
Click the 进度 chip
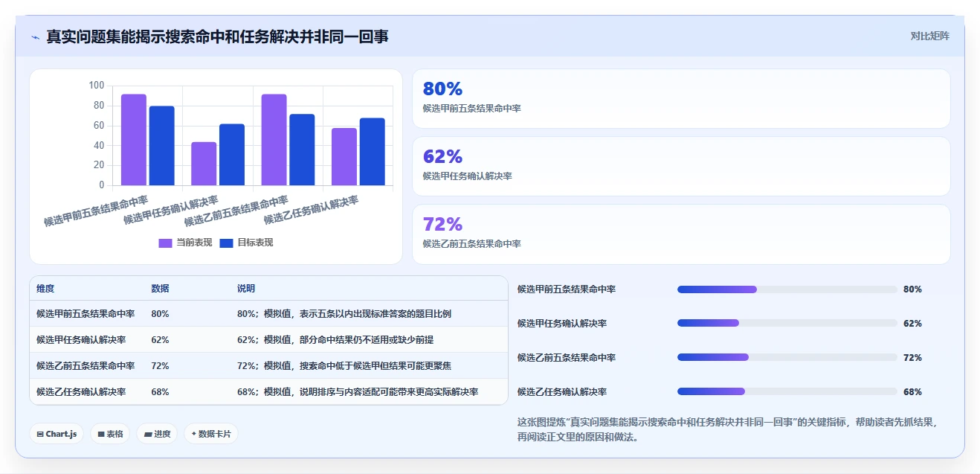click(x=157, y=434)
